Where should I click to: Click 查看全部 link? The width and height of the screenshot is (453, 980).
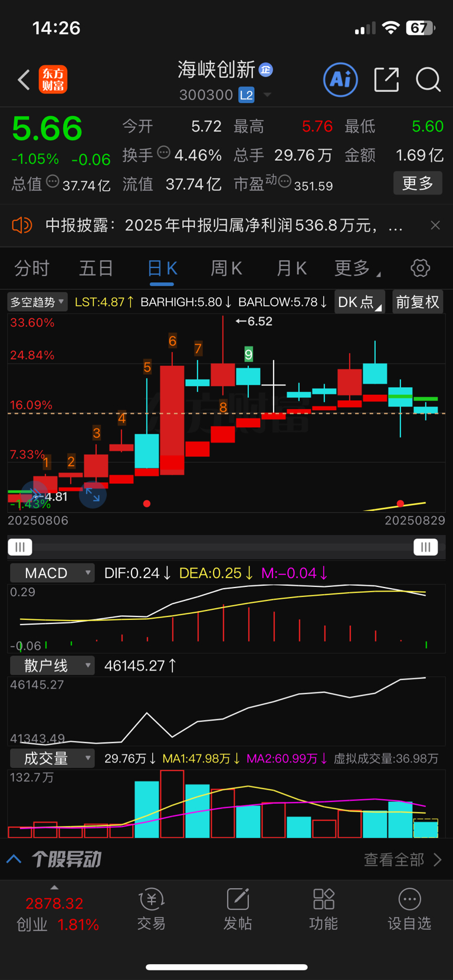[403, 859]
